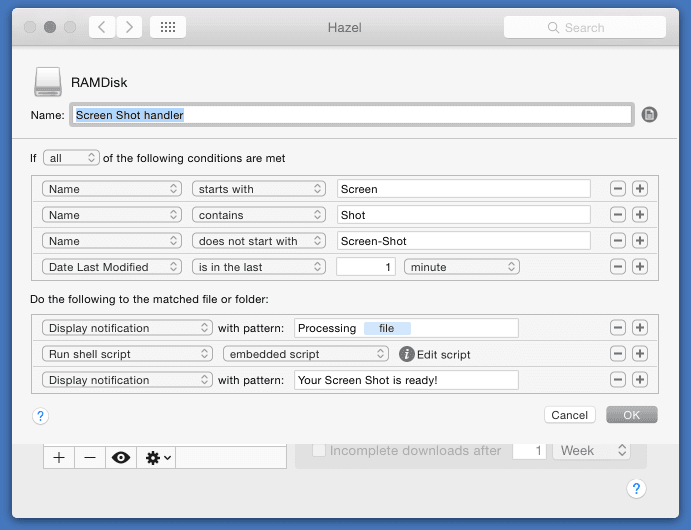This screenshot has width=691, height=530.
Task: Add an action after 'Processing file' row
Action: click(x=640, y=327)
